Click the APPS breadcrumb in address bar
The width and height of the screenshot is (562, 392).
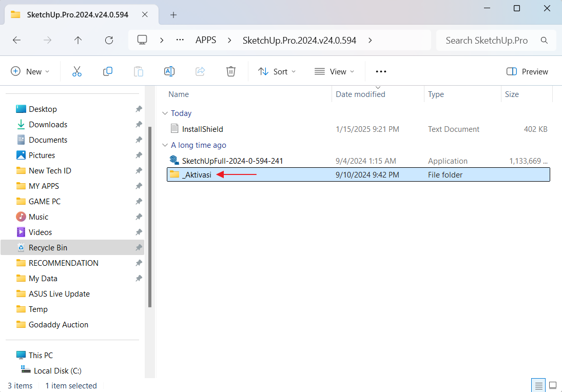206,40
